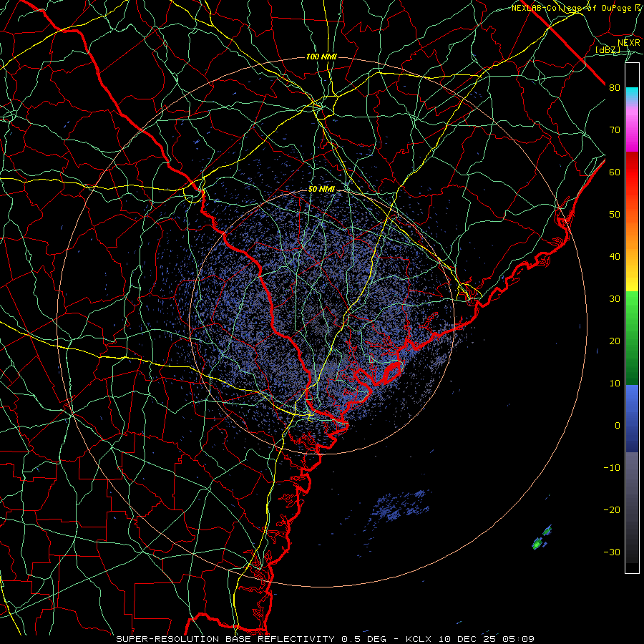Click the "KCLX" station ID in caption
Viewport: 644px width, 644px height.
418,639
